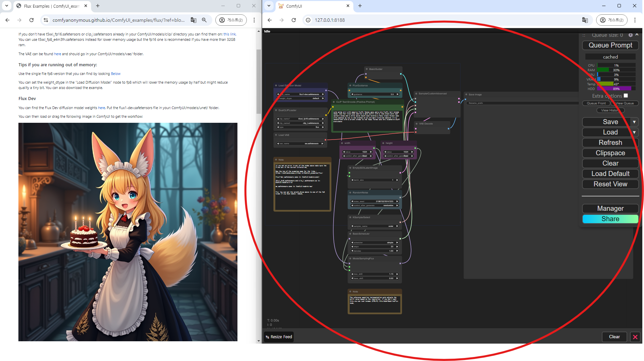Expand the Save button dropdown arrow
The height and width of the screenshot is (361, 644).
634,122
